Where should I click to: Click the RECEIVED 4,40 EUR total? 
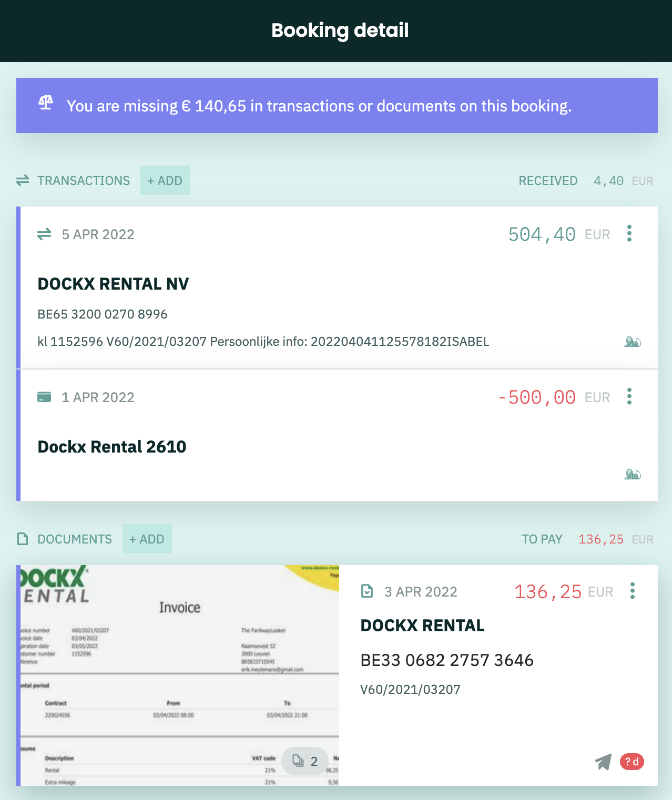[x=586, y=181]
